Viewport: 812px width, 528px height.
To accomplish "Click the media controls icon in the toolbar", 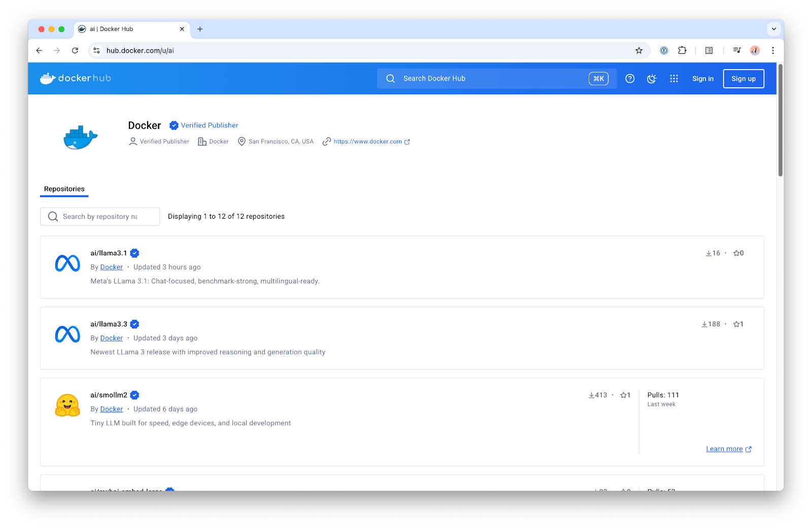I will click(x=737, y=50).
